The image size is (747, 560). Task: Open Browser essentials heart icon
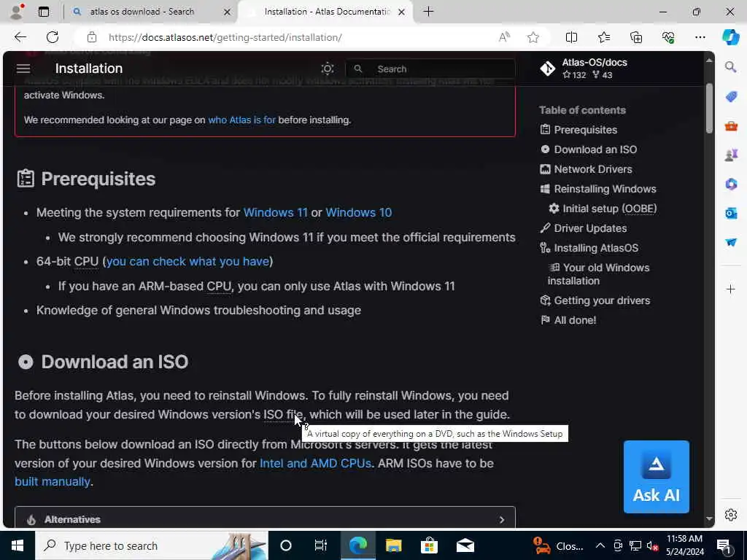pos(668,37)
